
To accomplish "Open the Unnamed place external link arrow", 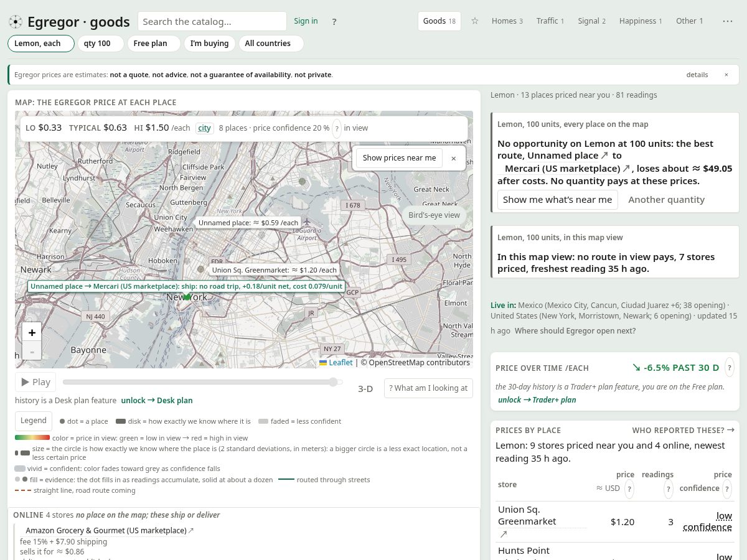I will [604, 156].
